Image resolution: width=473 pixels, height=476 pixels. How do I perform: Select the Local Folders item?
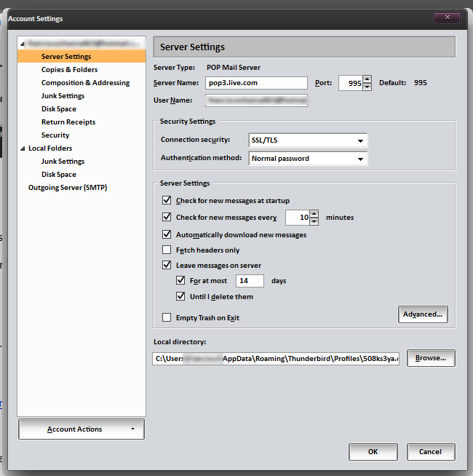coord(50,148)
